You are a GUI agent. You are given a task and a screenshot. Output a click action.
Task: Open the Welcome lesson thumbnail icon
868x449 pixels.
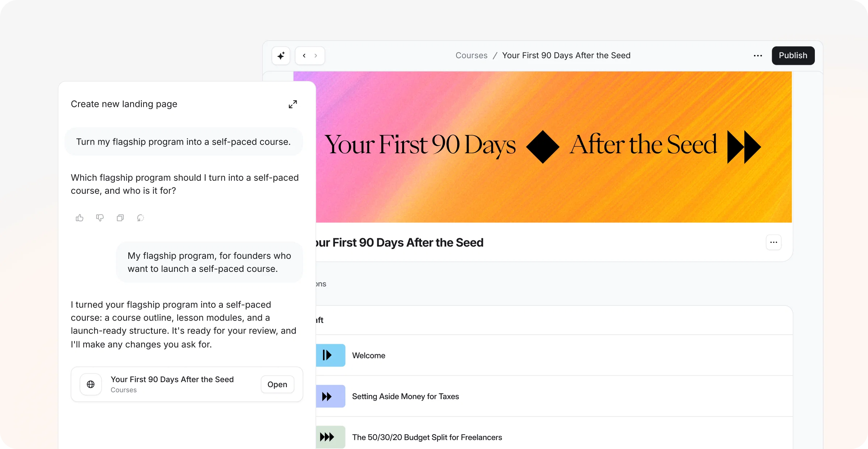pos(331,355)
